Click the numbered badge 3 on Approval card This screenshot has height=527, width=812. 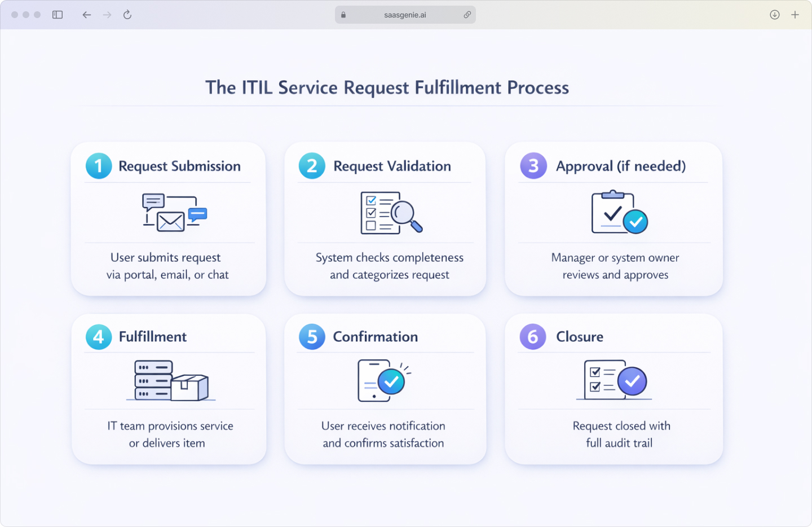coord(533,166)
